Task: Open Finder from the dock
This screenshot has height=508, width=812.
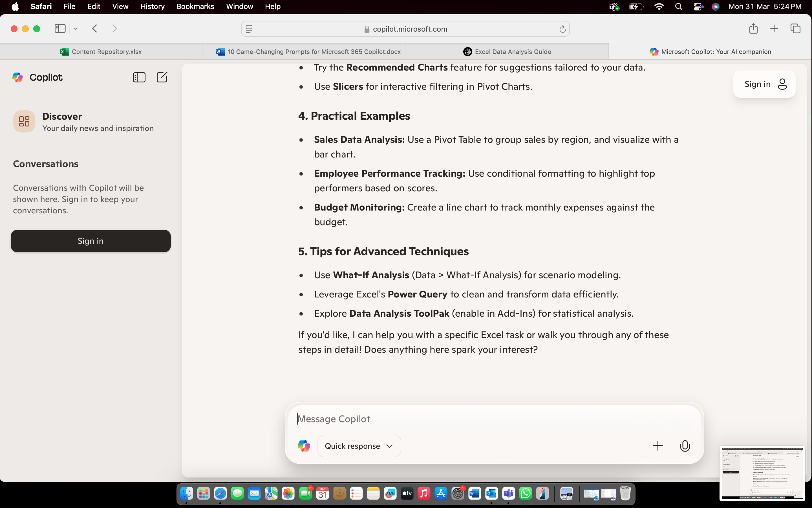Action: (x=187, y=494)
